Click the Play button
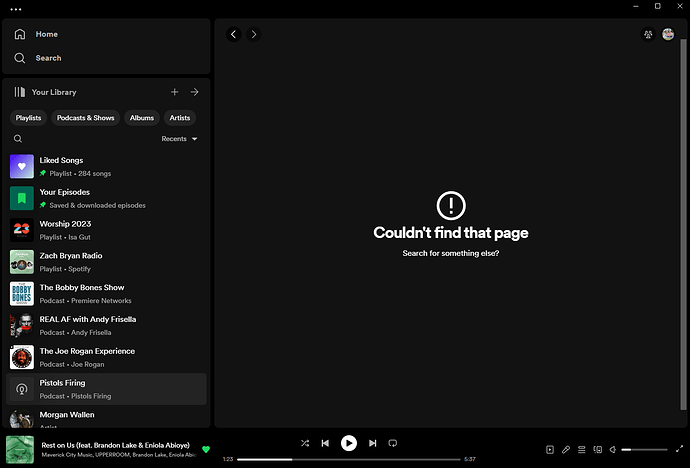Viewport: 690px width, 468px height. (x=349, y=443)
